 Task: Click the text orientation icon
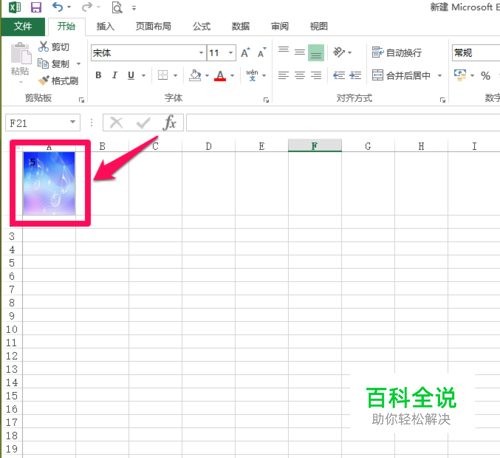[339, 52]
